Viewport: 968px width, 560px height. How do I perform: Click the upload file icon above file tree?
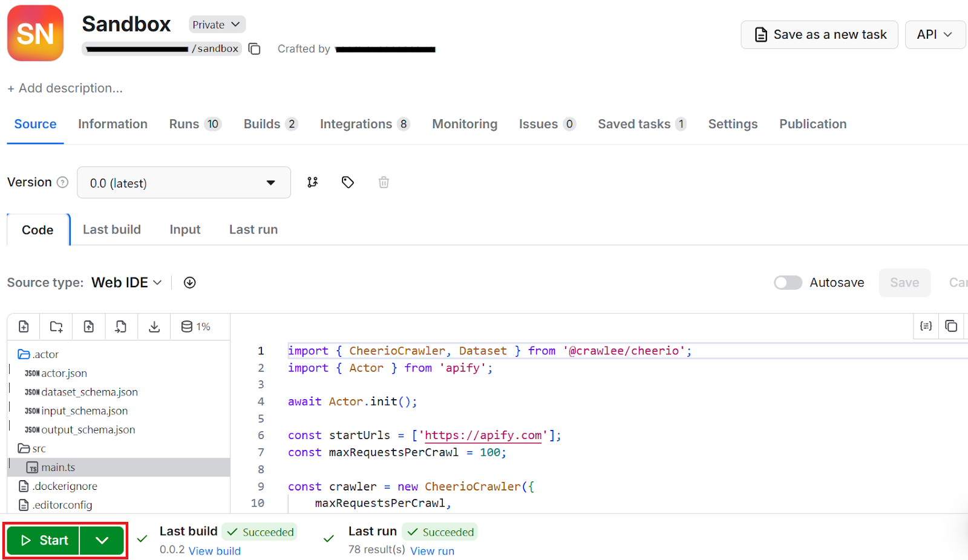89,327
